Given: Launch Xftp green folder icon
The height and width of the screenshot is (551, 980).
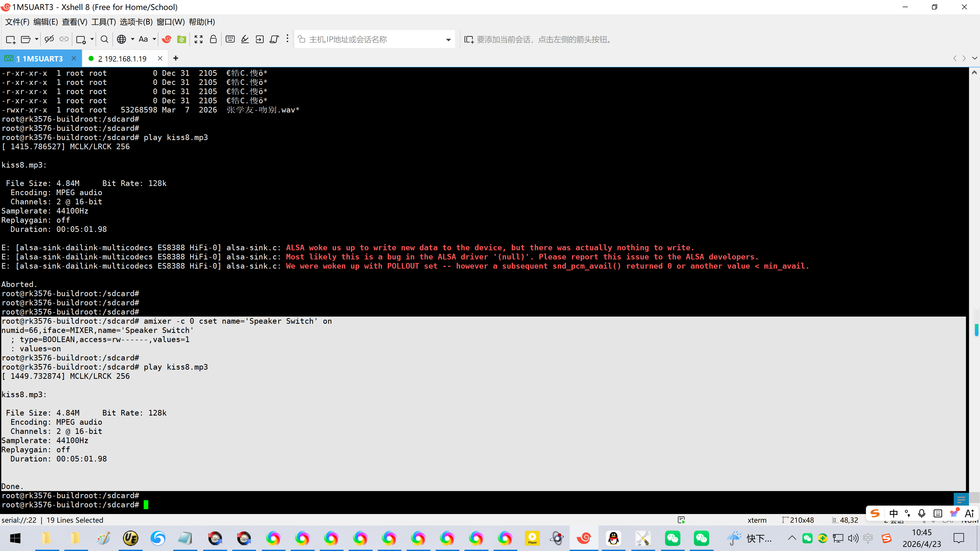Looking at the screenshot, I should 182,39.
